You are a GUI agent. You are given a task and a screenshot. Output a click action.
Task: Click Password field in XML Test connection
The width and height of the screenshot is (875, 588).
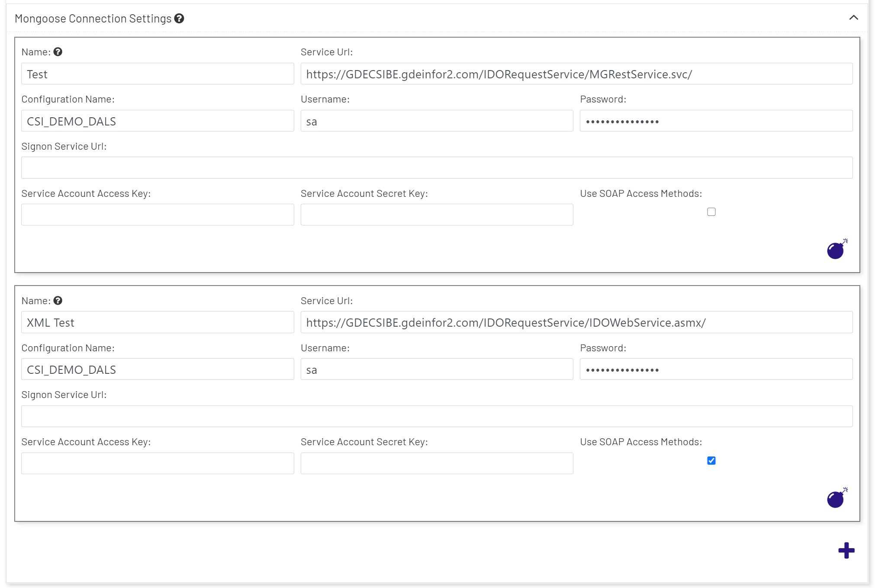coord(716,370)
